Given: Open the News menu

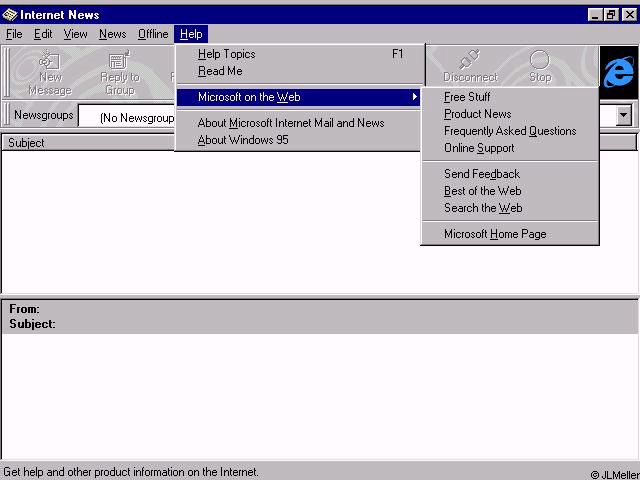Looking at the screenshot, I should (113, 34).
